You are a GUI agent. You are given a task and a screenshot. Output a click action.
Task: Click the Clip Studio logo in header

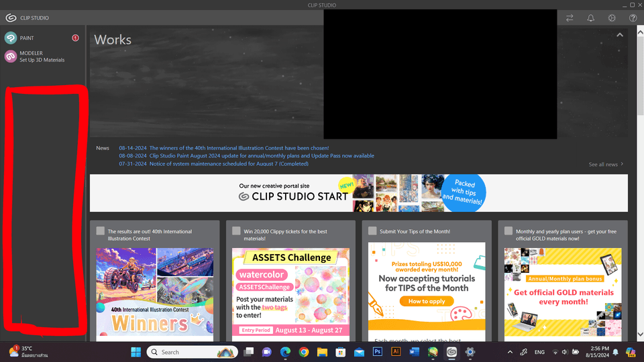[11, 17]
